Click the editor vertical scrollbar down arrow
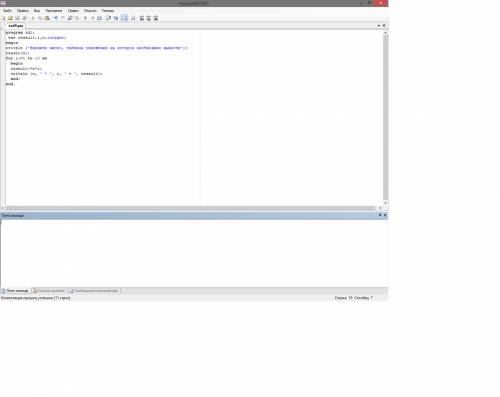 click(385, 203)
